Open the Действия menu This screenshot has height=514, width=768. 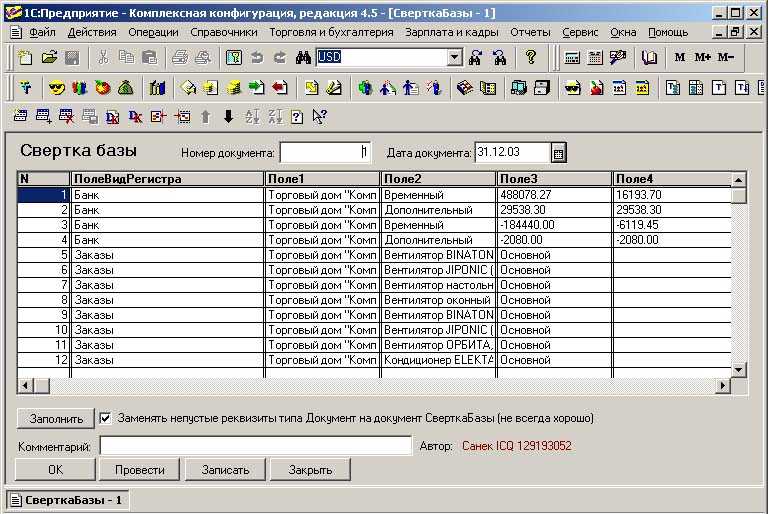pyautogui.click(x=92, y=32)
